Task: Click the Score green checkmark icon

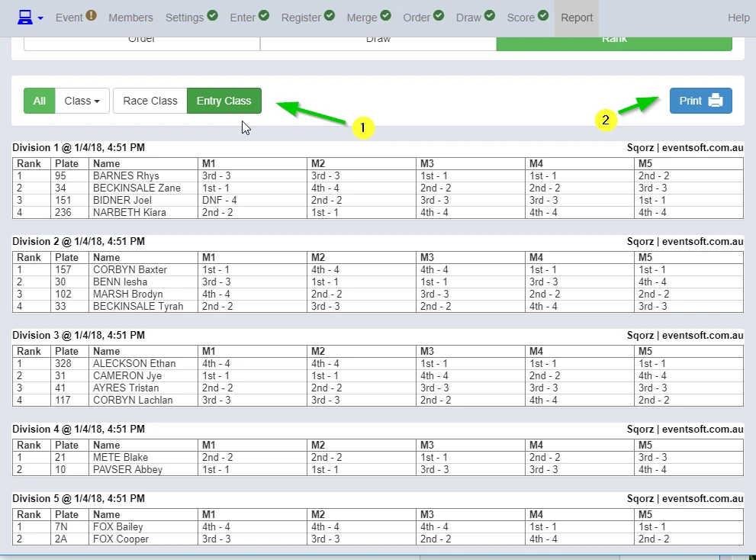Action: (543, 15)
